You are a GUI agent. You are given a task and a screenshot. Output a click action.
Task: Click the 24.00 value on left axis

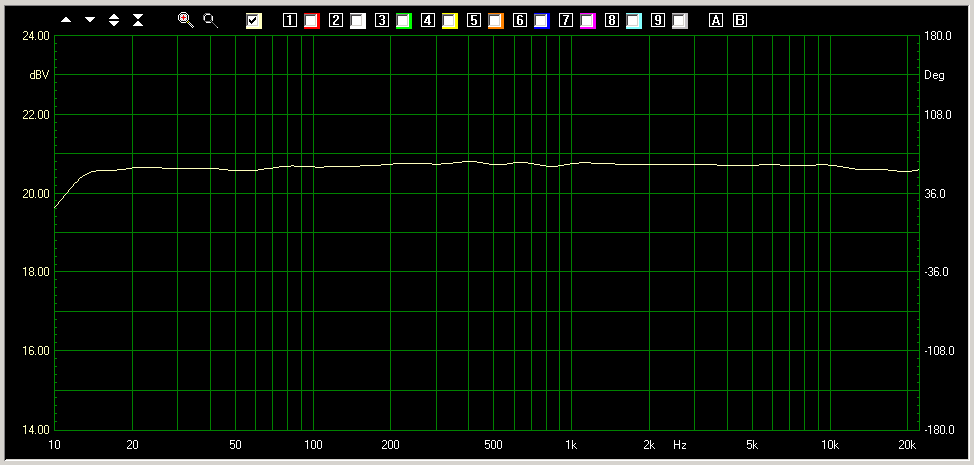pyautogui.click(x=35, y=36)
